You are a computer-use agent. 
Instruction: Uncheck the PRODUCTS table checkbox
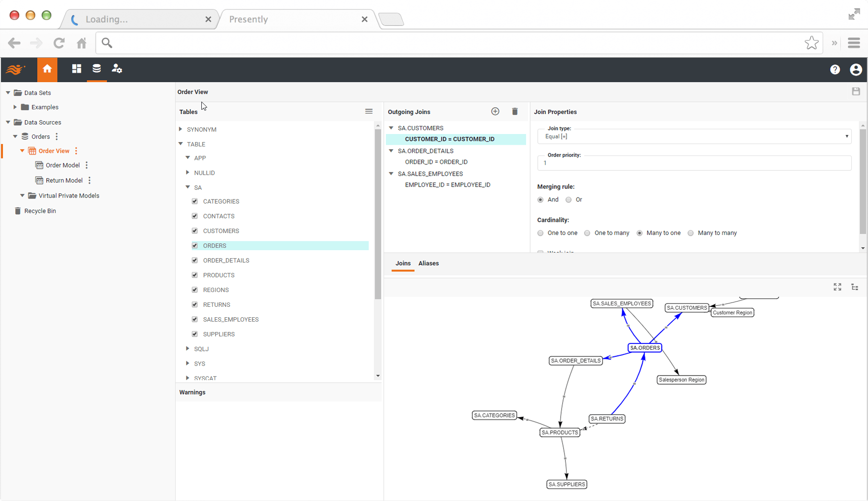(x=195, y=275)
